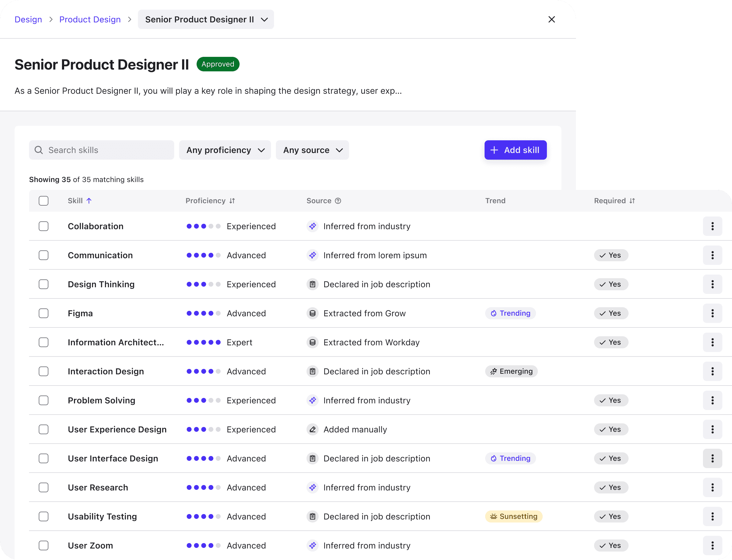Select the Communication skill checkbox
Image resolution: width=732 pixels, height=560 pixels.
click(43, 255)
